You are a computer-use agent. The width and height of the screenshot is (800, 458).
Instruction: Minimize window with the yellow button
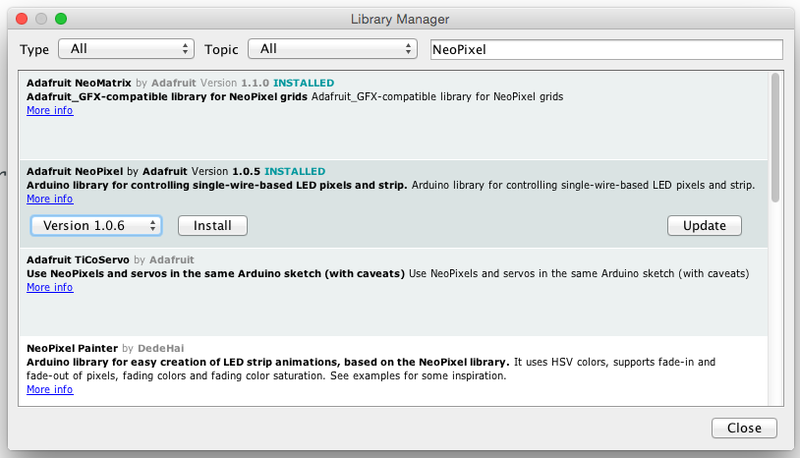coord(40,19)
